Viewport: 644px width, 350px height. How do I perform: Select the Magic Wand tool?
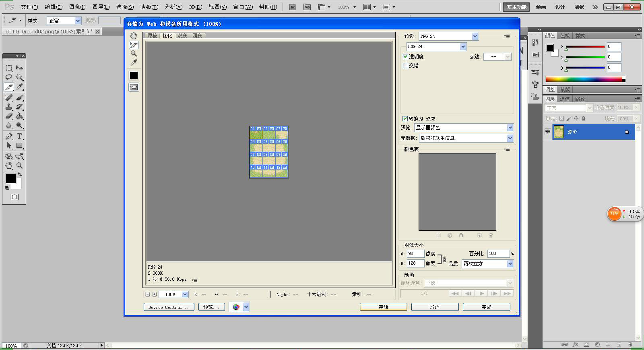19,77
